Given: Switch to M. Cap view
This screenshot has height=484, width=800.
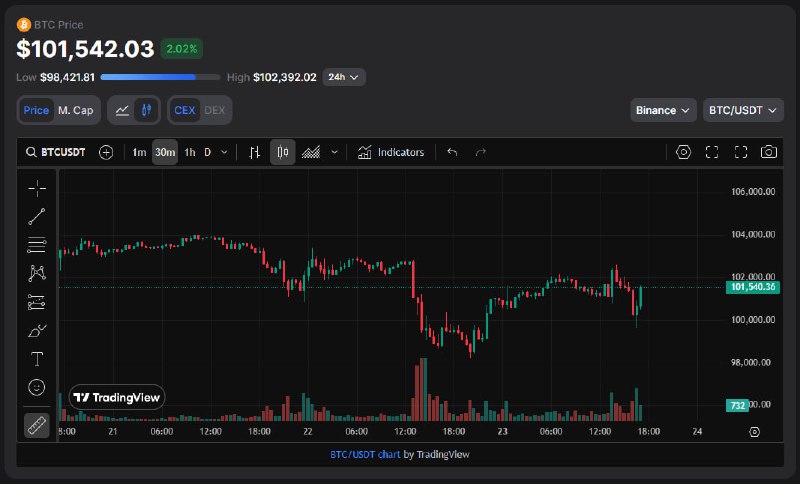Looking at the screenshot, I should (x=76, y=110).
